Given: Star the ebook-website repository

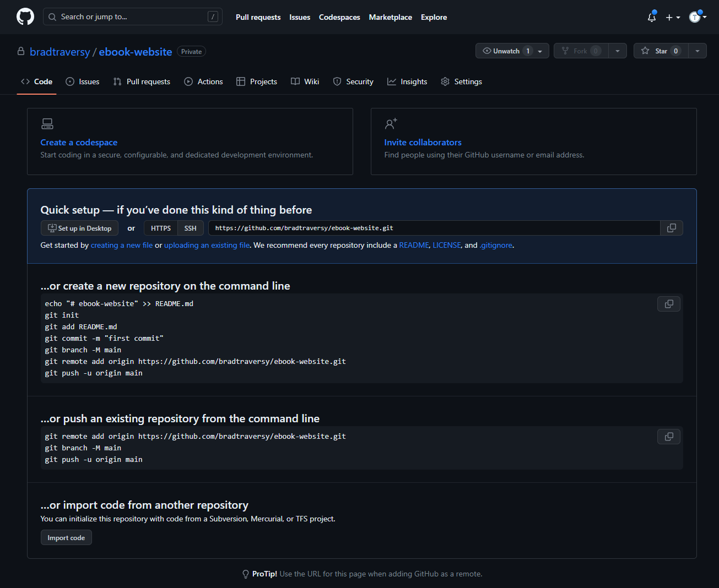Looking at the screenshot, I should (661, 51).
